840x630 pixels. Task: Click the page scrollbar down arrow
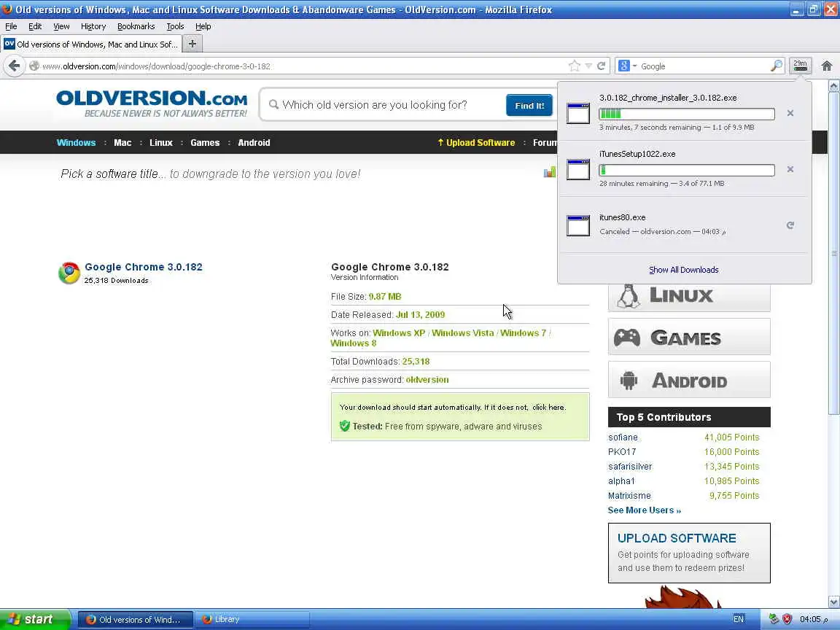(833, 602)
